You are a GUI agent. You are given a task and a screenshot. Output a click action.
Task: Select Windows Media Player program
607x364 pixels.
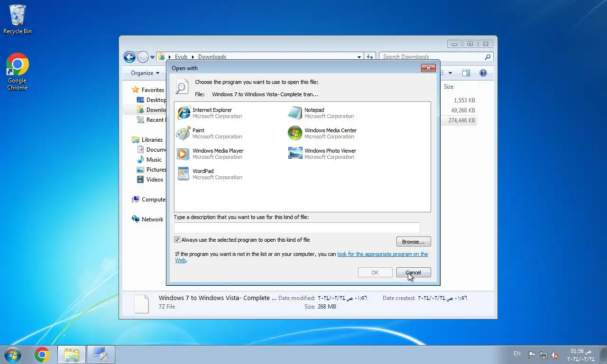tap(210, 154)
